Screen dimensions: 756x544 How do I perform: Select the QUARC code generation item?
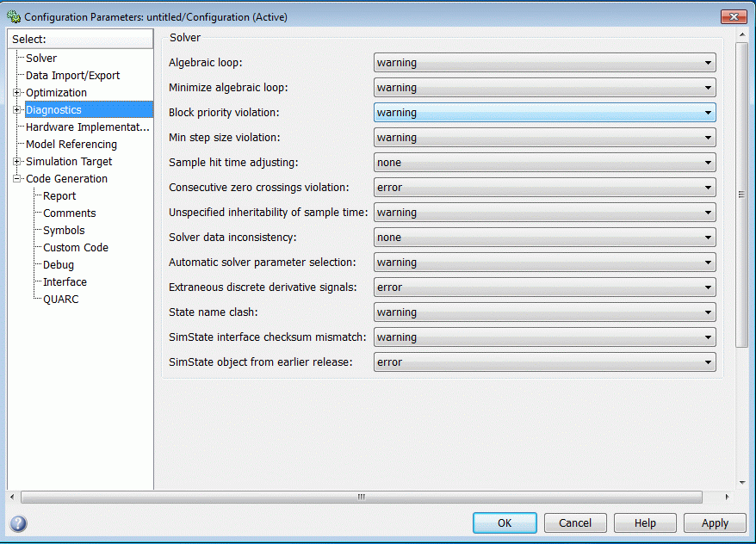point(60,300)
